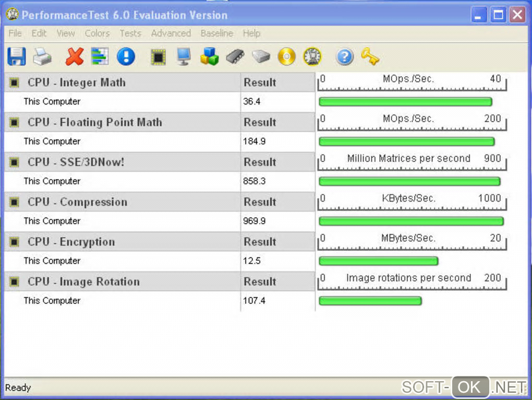Open the File menu
This screenshot has width=532, height=400.
pyautogui.click(x=15, y=33)
